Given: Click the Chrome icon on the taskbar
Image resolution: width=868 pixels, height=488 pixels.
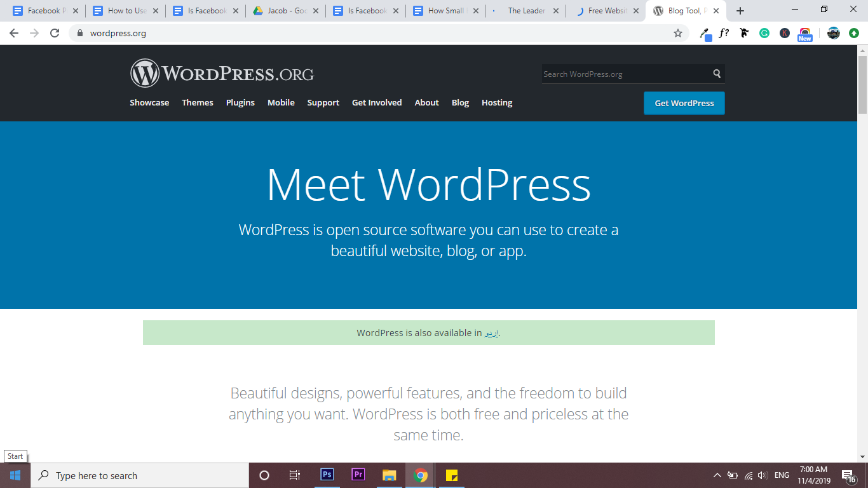Looking at the screenshot, I should 420,475.
